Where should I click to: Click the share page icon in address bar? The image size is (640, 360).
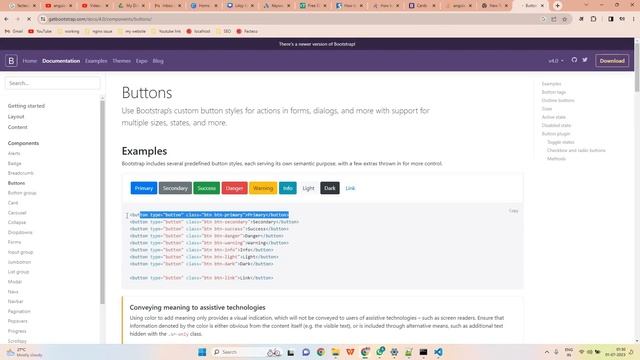(x=553, y=19)
